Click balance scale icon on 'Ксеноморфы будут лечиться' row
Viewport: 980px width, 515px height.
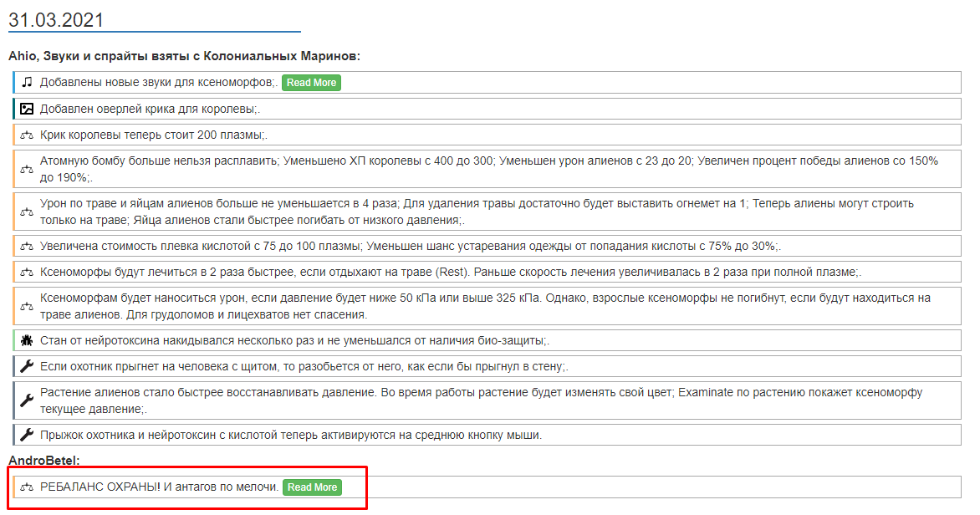point(27,273)
